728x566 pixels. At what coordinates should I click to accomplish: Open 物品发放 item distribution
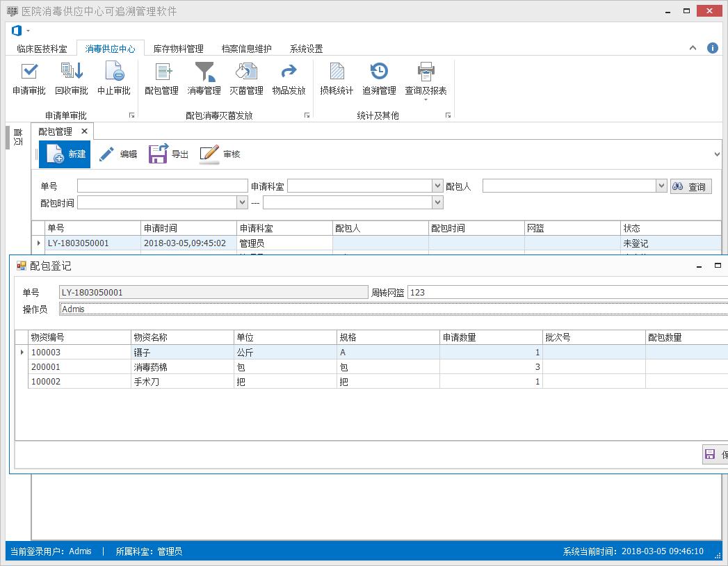[x=289, y=79]
